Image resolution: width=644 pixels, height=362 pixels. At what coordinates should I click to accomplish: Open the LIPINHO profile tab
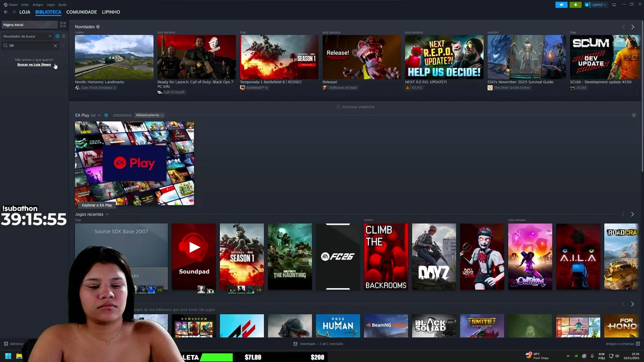(111, 12)
